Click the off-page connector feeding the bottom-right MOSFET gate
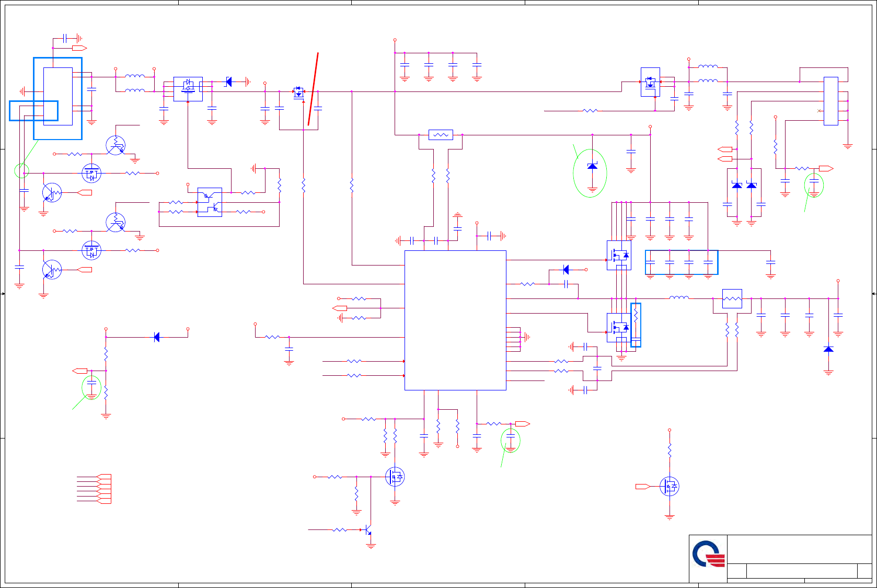877x588 pixels. (643, 487)
